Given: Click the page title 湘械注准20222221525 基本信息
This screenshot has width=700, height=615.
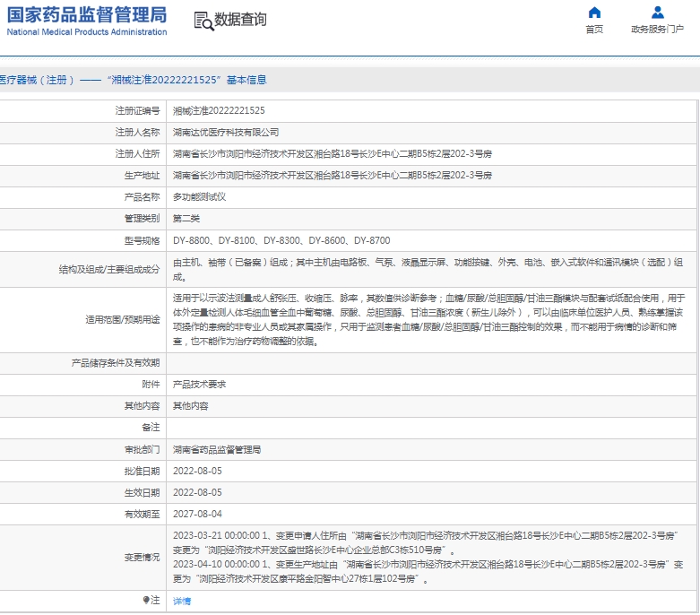Looking at the screenshot, I should [x=186, y=80].
